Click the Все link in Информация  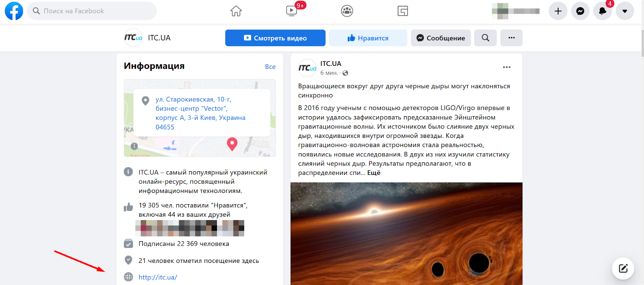coord(270,67)
